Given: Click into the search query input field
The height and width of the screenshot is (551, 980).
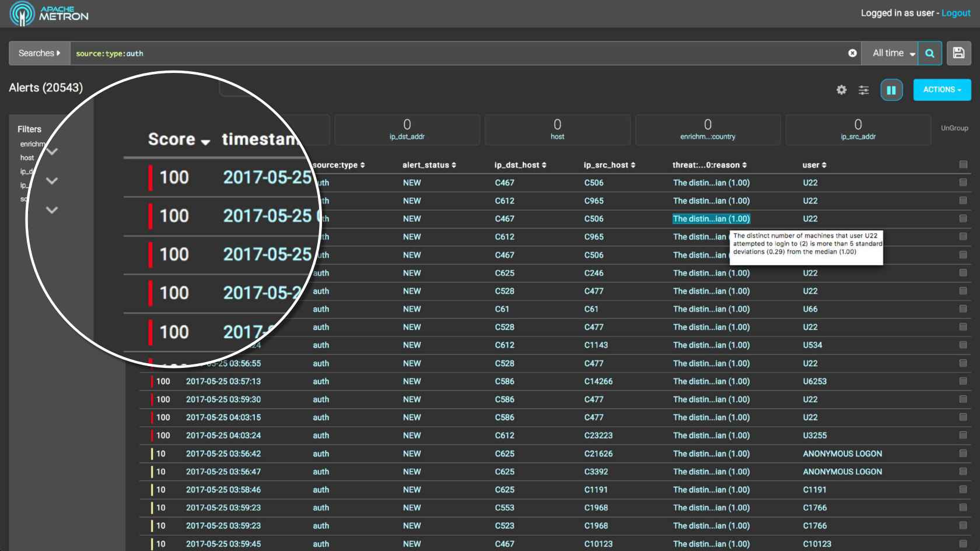Looking at the screenshot, I should [x=455, y=53].
